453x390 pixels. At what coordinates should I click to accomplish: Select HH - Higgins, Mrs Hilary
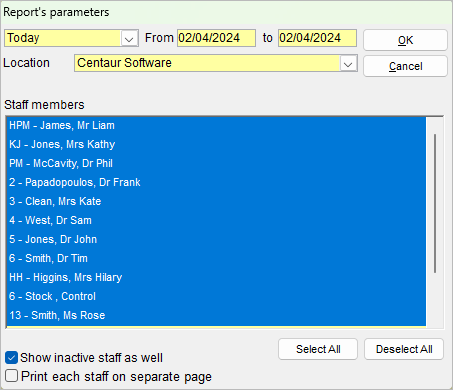(x=216, y=278)
